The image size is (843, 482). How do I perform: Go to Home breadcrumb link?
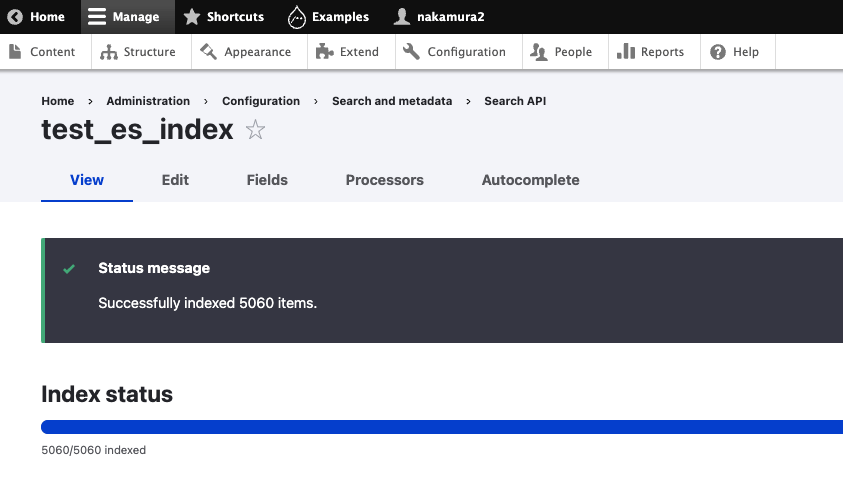tap(58, 101)
